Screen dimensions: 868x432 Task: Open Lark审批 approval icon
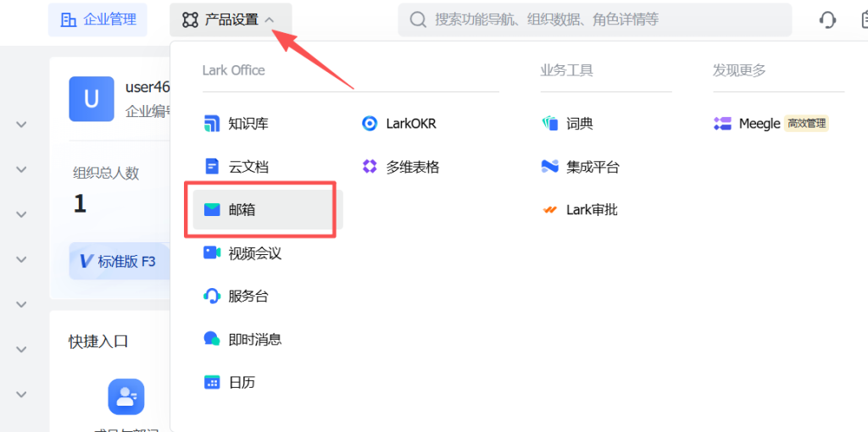(x=549, y=209)
